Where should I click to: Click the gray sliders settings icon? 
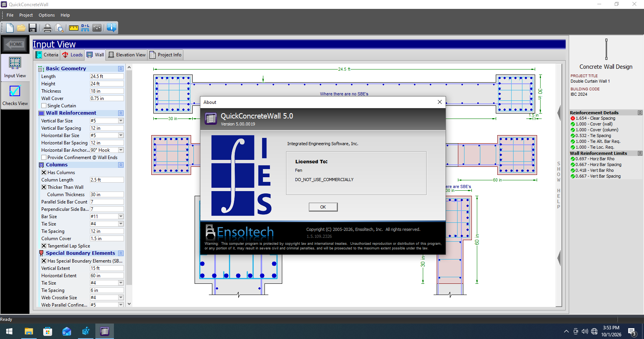click(97, 28)
